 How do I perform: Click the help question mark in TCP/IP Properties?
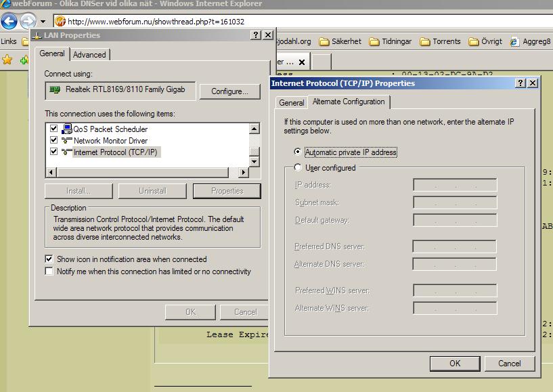pyautogui.click(x=521, y=83)
